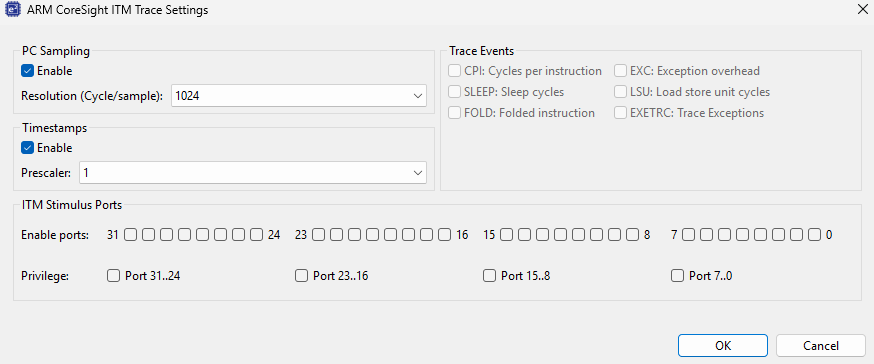Click the 'Enable ports:' label
The image size is (874, 364).
pyautogui.click(x=55, y=235)
